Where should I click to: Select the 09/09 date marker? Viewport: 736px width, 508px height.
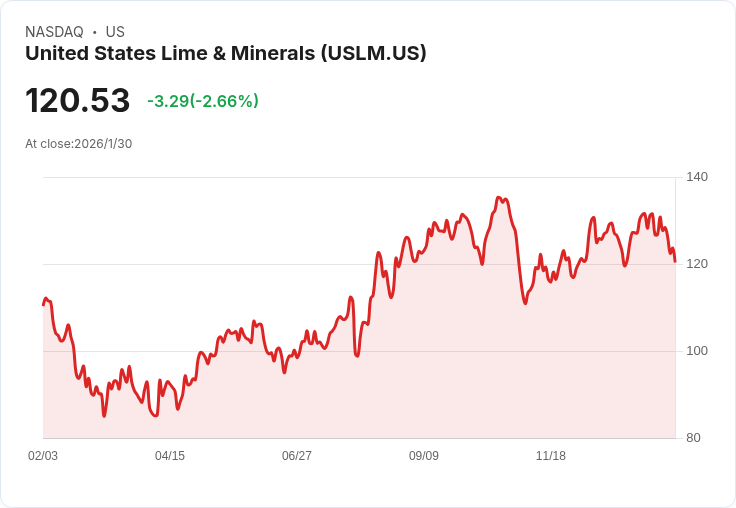(424, 456)
